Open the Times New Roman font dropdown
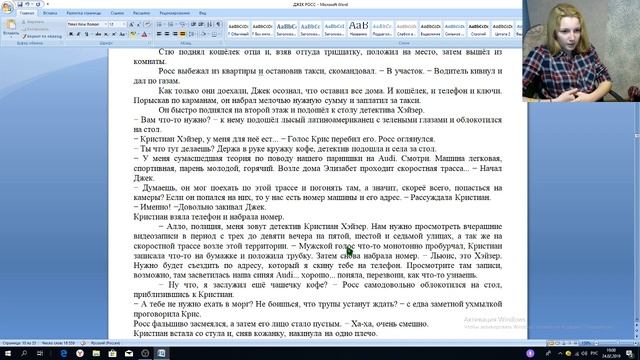 pyautogui.click(x=105, y=24)
